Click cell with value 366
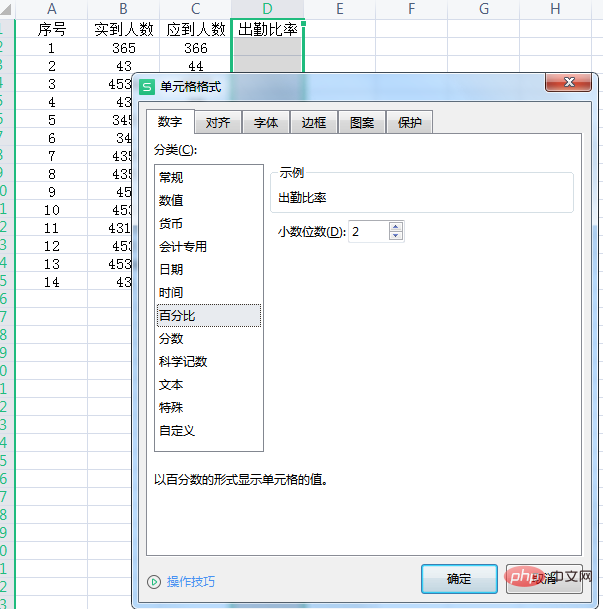 click(x=195, y=48)
